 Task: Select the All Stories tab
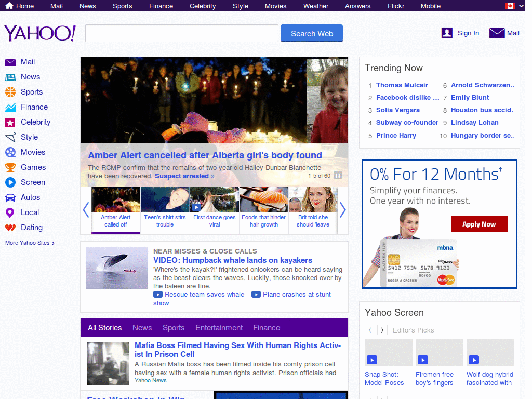(105, 328)
